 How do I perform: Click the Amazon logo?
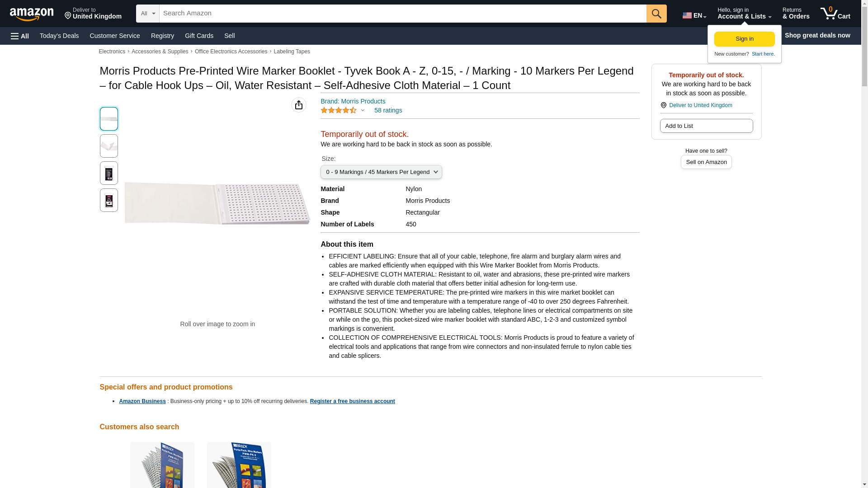(x=32, y=14)
